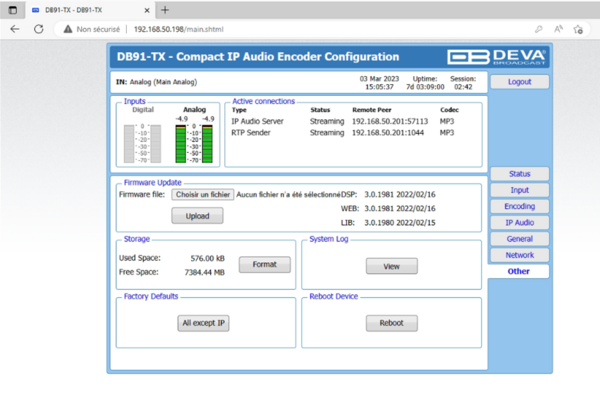Click the LIB version 3.0.1980 text
This screenshot has width=600, height=406.
pyautogui.click(x=399, y=223)
